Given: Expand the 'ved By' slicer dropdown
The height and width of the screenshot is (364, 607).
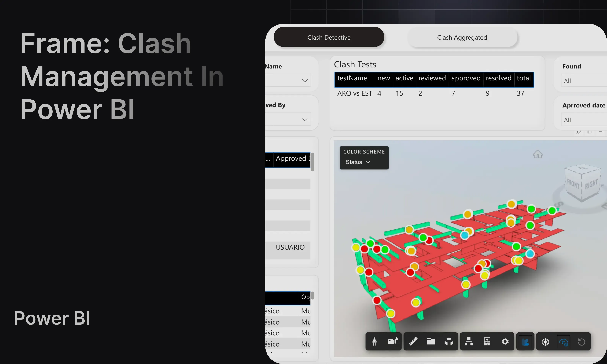Looking at the screenshot, I should (x=304, y=119).
